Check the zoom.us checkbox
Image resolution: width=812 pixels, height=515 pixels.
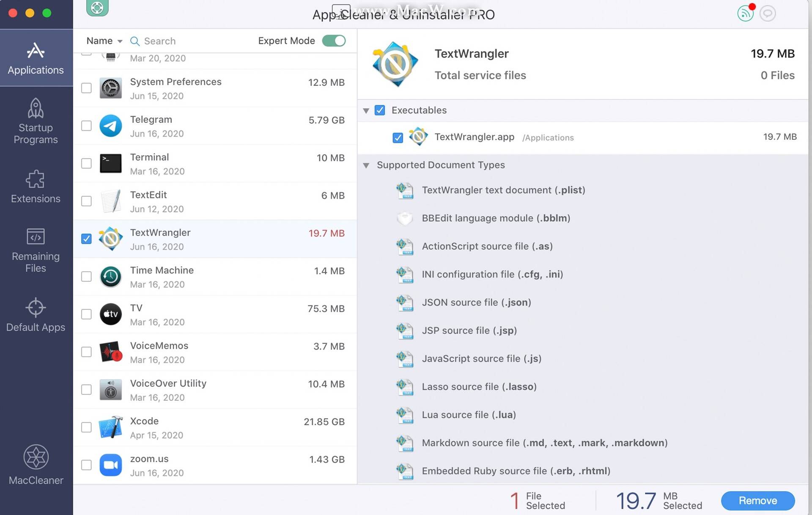click(86, 465)
